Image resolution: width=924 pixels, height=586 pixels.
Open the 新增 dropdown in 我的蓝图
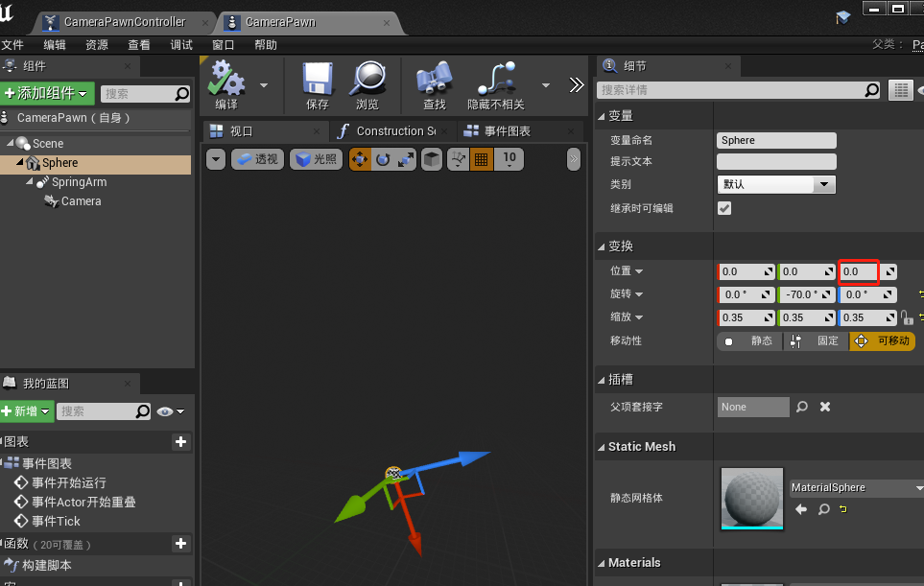coord(27,411)
